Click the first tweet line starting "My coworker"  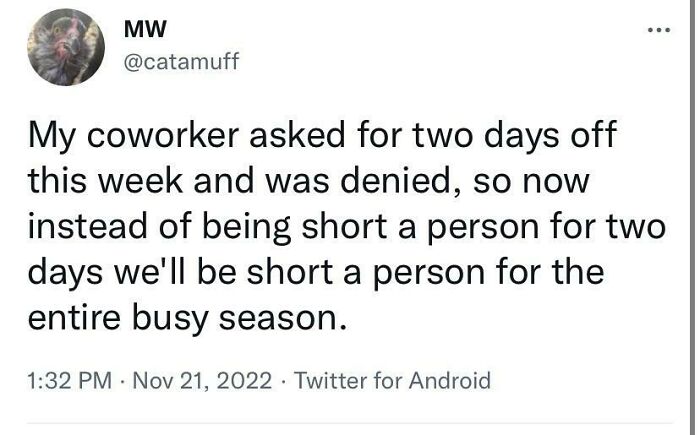click(322, 136)
